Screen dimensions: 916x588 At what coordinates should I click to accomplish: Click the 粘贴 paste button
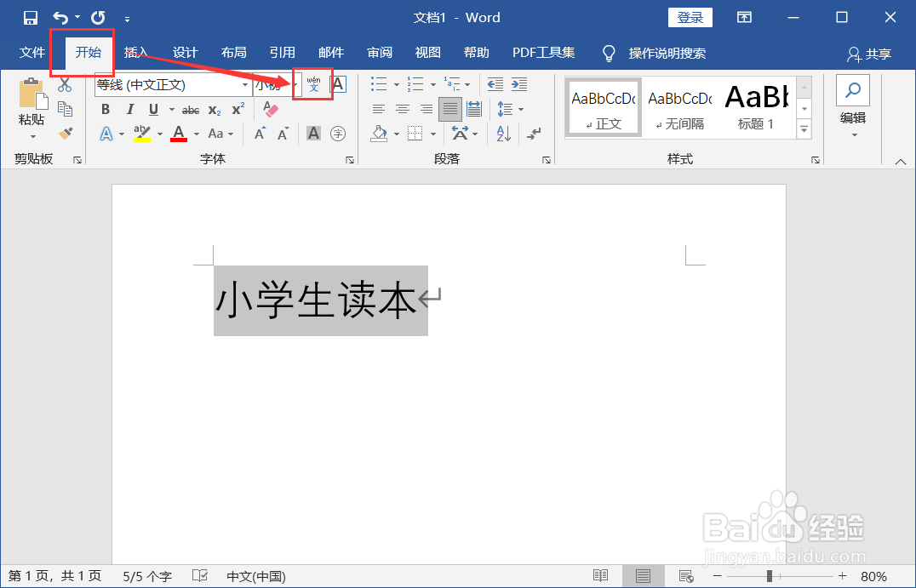[x=31, y=102]
